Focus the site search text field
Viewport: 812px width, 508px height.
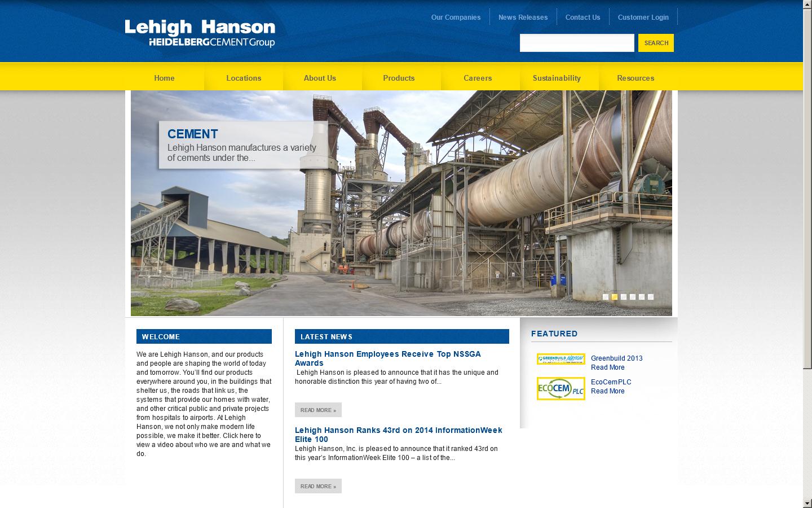point(576,43)
